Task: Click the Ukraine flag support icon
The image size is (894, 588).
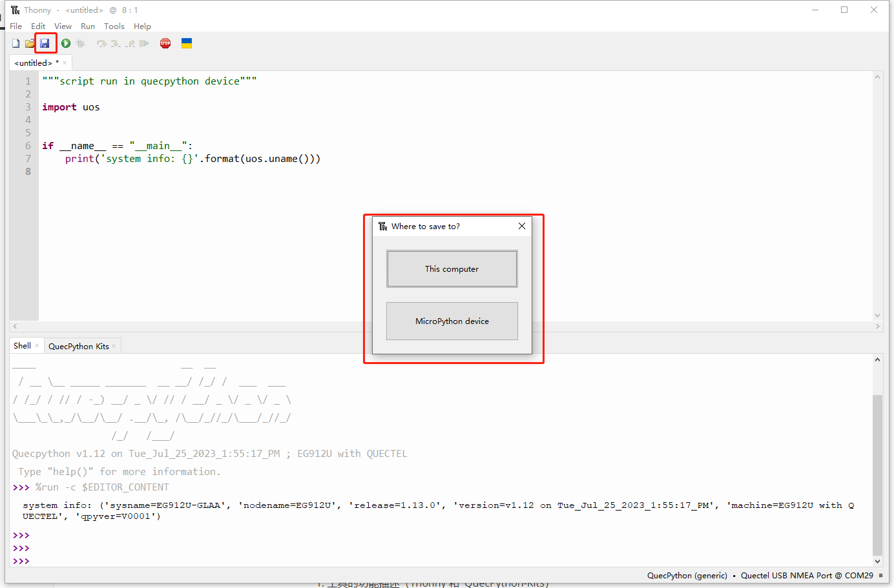Action: (x=187, y=43)
